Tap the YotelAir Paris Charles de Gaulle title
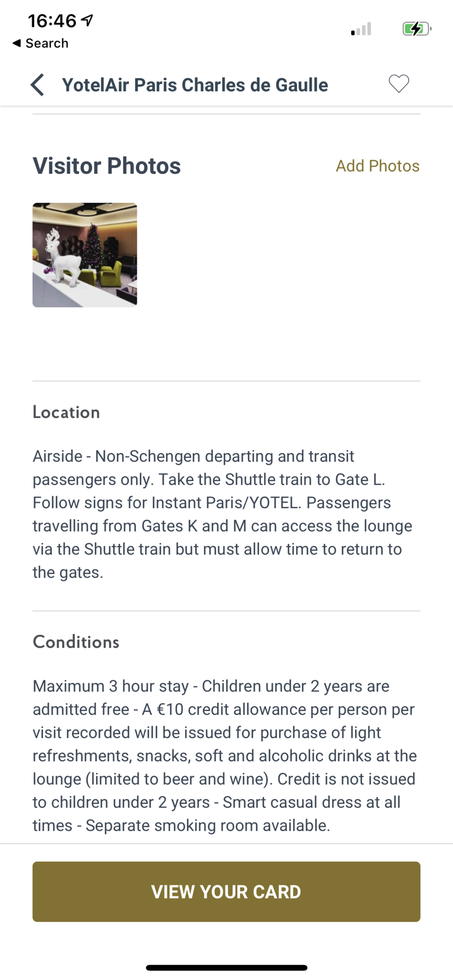The height and width of the screenshot is (980, 453). pos(194,85)
